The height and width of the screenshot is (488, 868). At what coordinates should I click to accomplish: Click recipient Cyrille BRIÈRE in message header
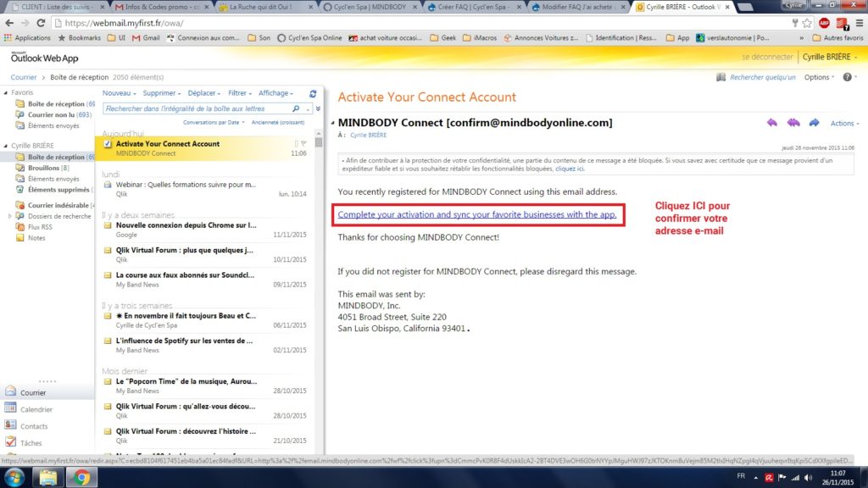click(368, 135)
